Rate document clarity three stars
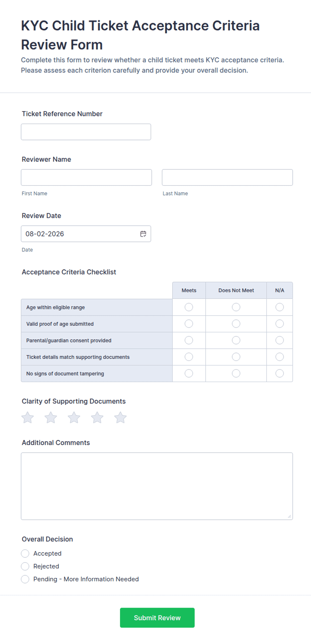This screenshot has width=311, height=644. [x=74, y=418]
